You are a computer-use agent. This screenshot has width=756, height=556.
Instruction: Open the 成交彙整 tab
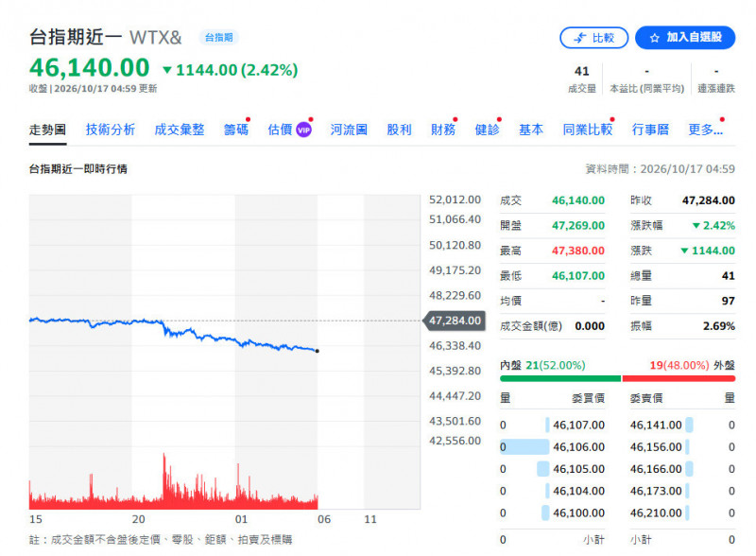coord(180,130)
